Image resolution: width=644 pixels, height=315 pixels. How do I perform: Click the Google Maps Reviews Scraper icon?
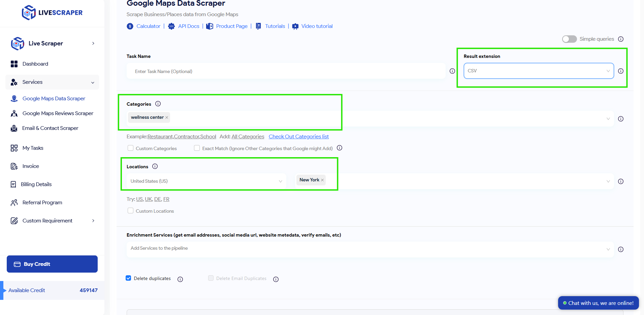click(x=14, y=113)
